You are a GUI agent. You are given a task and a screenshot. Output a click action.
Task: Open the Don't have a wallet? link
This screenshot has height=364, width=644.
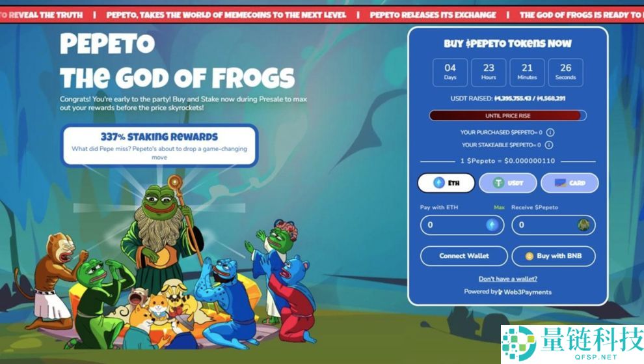point(507,279)
